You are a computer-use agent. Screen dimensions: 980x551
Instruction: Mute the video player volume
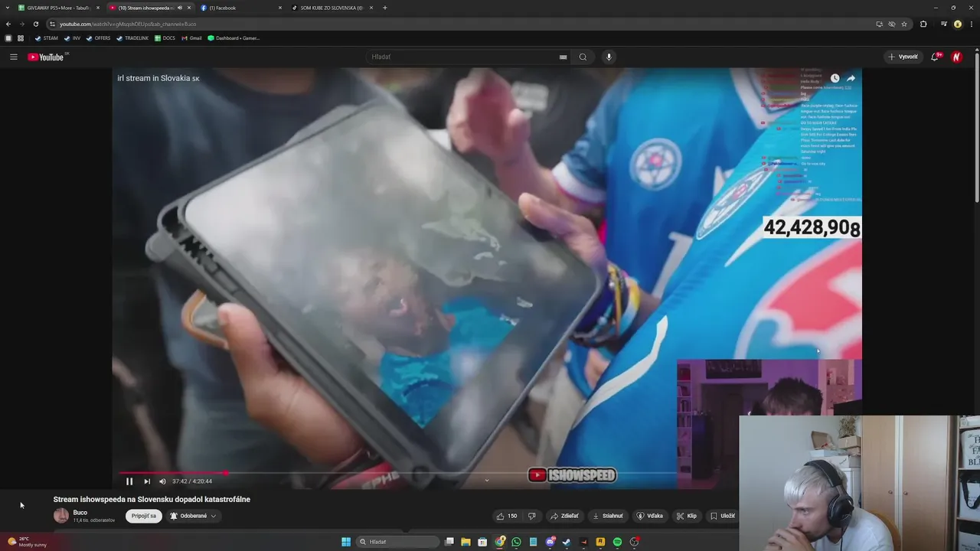click(162, 481)
